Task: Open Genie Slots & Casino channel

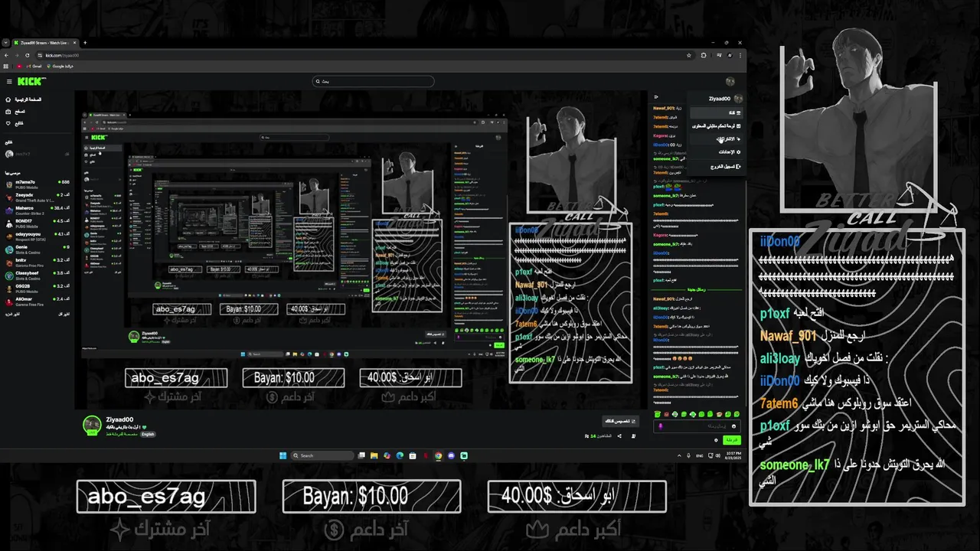Action: [x=37, y=249]
